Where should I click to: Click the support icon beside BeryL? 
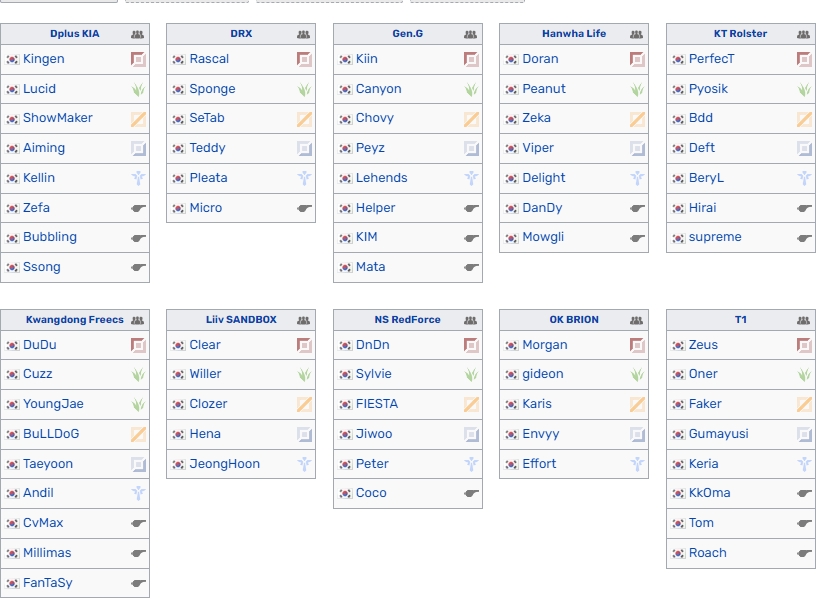(x=804, y=178)
